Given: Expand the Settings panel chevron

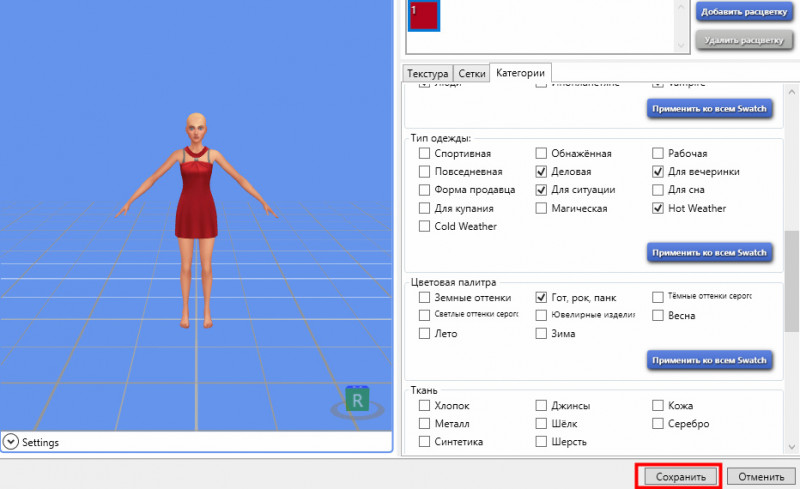Looking at the screenshot, I should click(11, 442).
